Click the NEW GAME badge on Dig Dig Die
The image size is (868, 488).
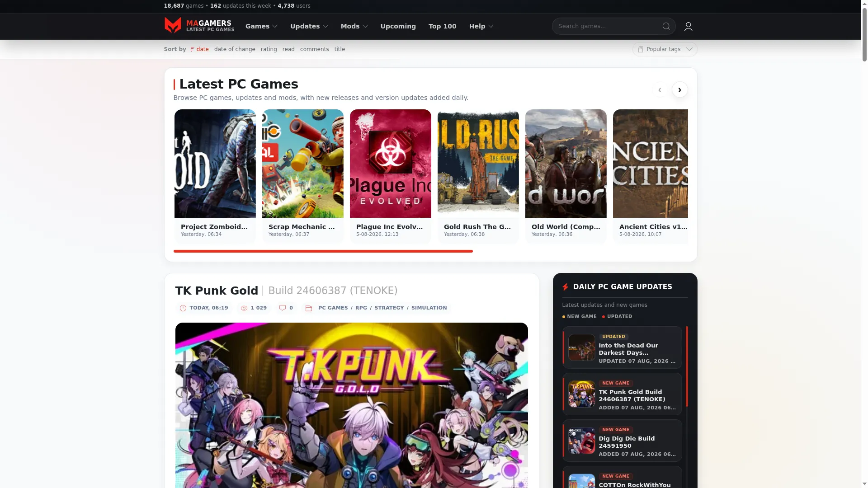pyautogui.click(x=616, y=430)
